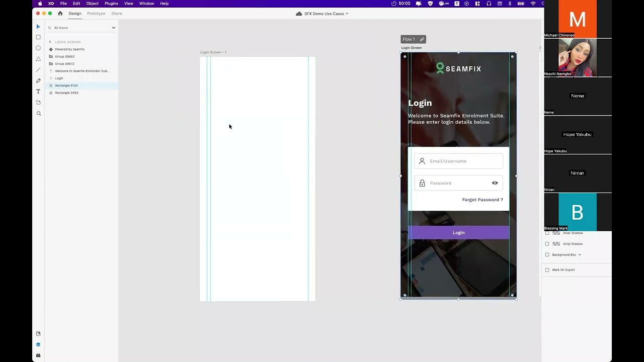Select the Zoom magnifier tool
The height and width of the screenshot is (362, 644).
38,114
